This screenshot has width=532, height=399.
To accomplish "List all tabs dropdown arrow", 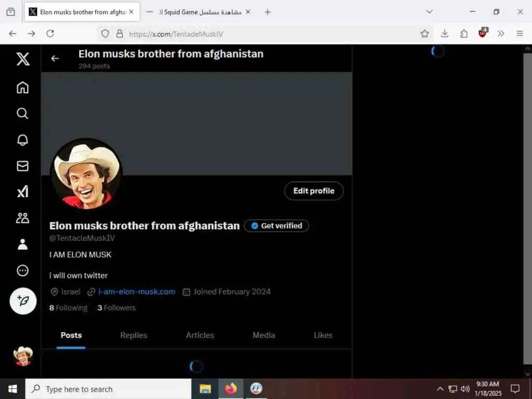I will click(x=429, y=11).
